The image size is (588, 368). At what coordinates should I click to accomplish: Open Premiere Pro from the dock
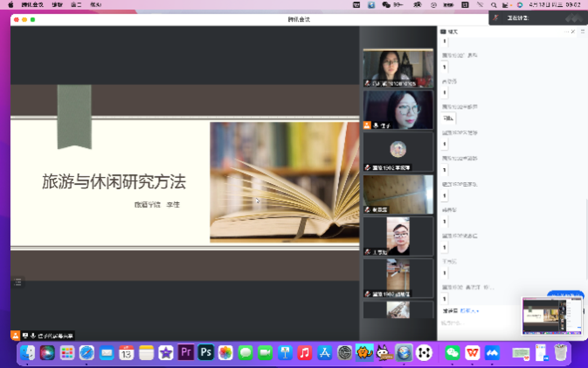tap(186, 353)
